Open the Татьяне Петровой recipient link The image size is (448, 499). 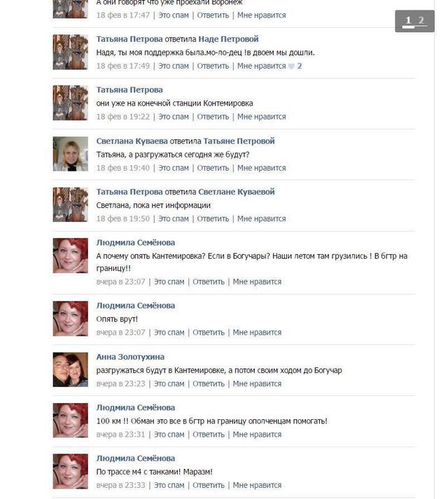click(x=239, y=141)
